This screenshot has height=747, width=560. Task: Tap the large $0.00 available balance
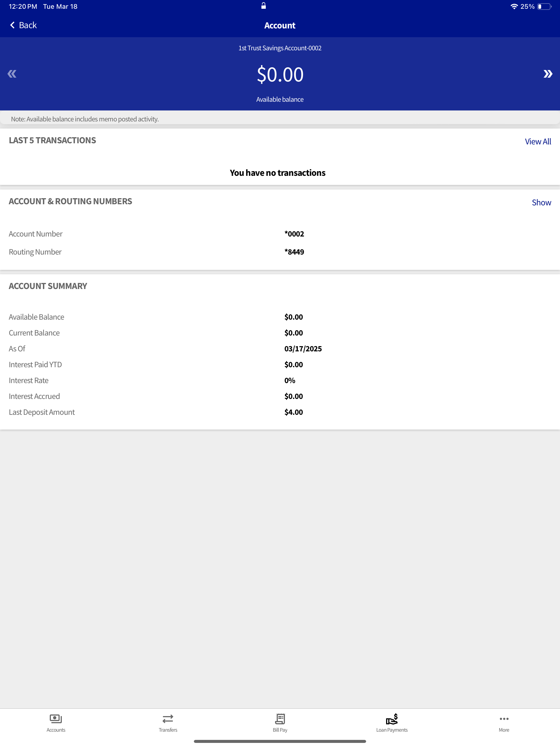[280, 74]
